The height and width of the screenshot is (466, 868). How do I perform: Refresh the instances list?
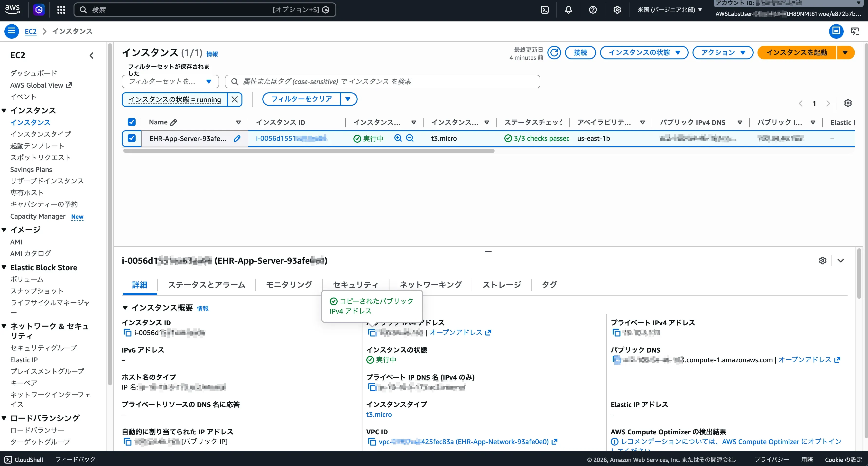pyautogui.click(x=554, y=53)
